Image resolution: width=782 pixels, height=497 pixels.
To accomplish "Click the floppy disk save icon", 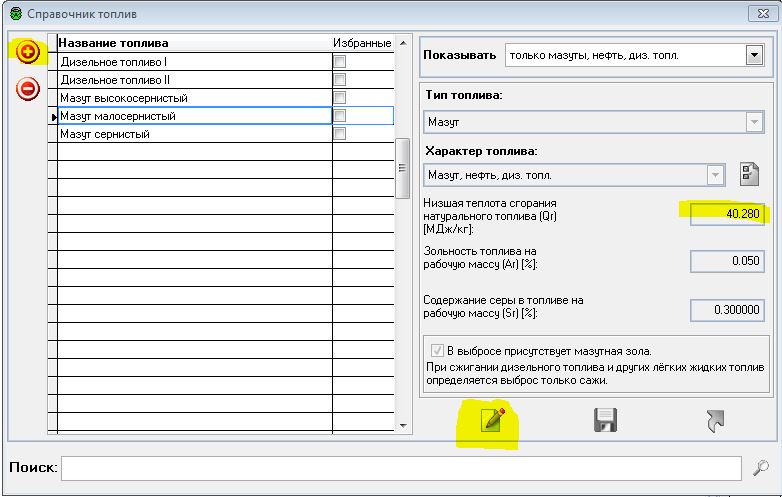I will [604, 421].
